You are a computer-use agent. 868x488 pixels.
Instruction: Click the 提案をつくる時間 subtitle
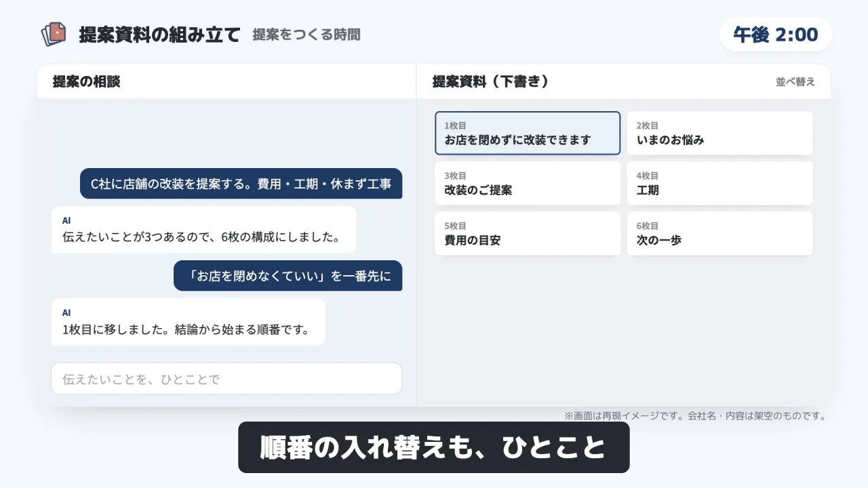(307, 35)
